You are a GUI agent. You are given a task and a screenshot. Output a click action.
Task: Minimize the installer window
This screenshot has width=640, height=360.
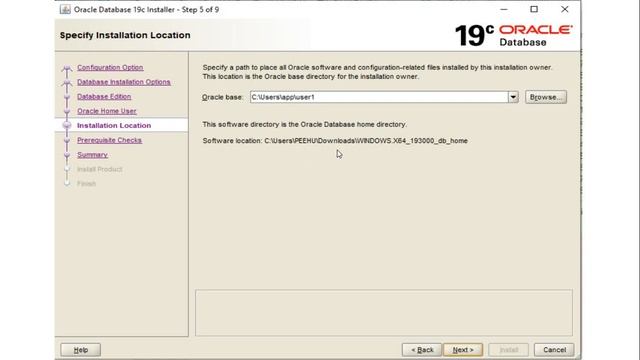504,9
